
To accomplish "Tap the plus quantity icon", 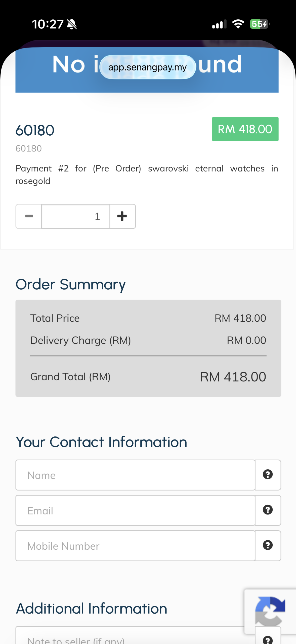I will click(122, 216).
